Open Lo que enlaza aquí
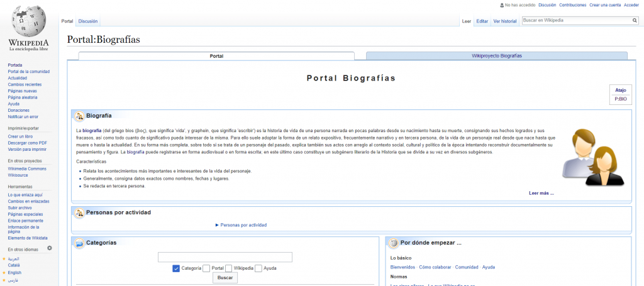This screenshot has width=644, height=286. [25, 195]
